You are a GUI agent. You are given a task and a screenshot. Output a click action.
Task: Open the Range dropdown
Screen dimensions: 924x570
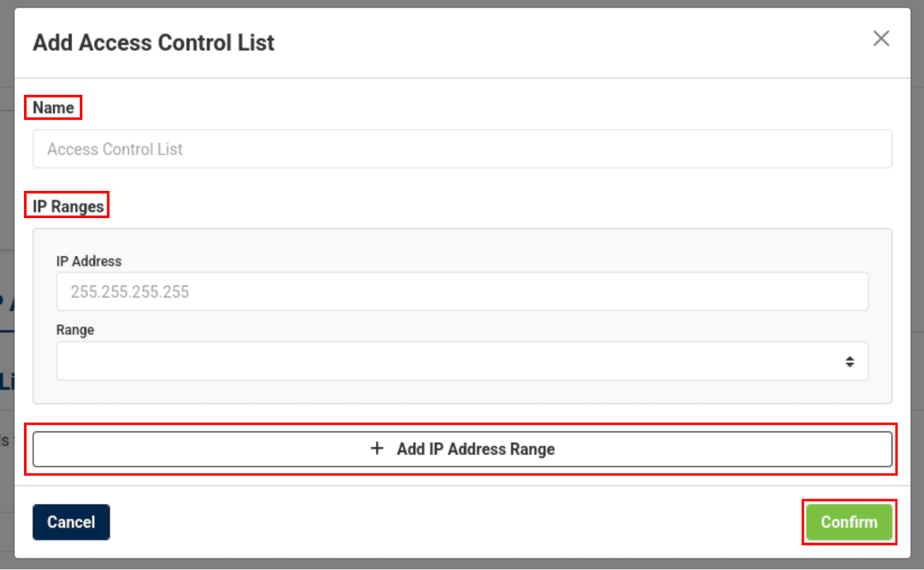point(462,362)
